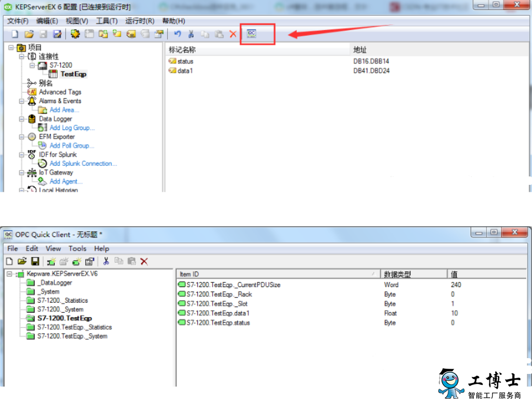The image size is (532, 405).
Task: Select the S7-1200._Statistics group
Action: 63,300
